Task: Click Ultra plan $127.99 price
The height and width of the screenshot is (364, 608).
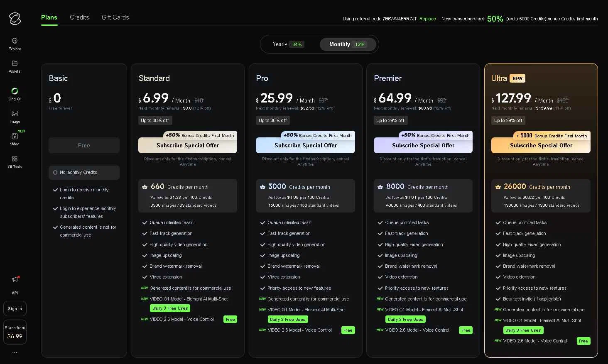Action: 511,98
